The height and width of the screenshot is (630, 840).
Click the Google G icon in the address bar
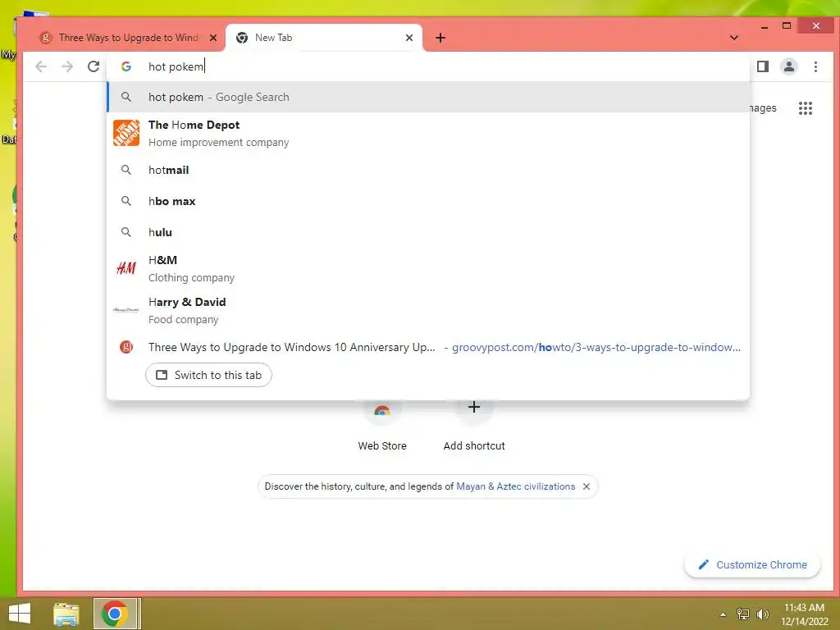coord(126,66)
